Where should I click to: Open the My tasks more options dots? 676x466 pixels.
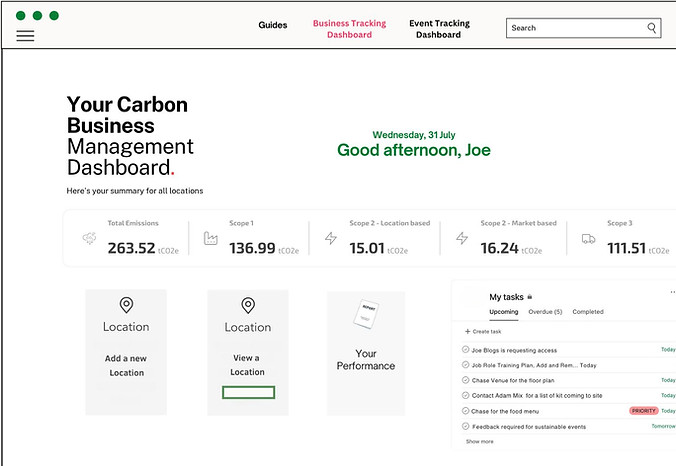(673, 292)
